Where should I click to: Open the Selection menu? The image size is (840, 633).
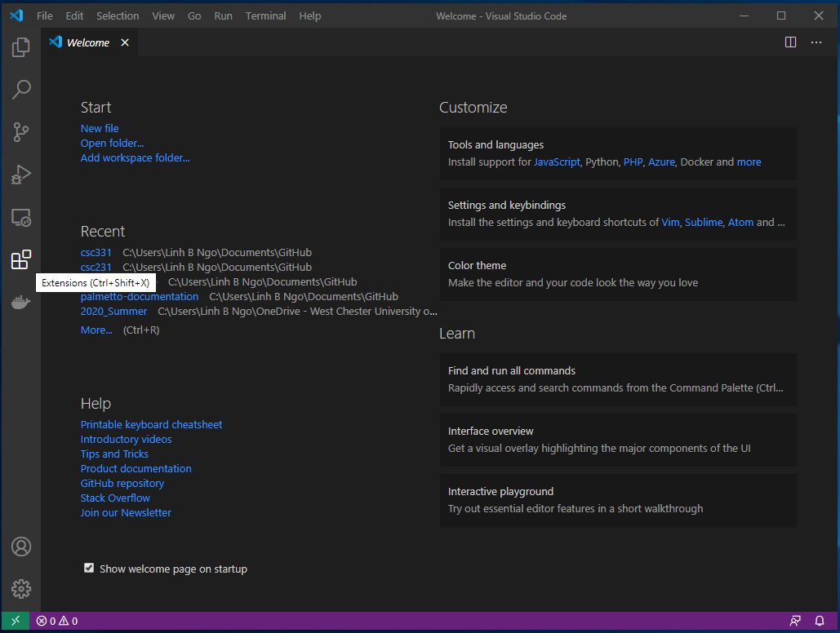click(118, 16)
